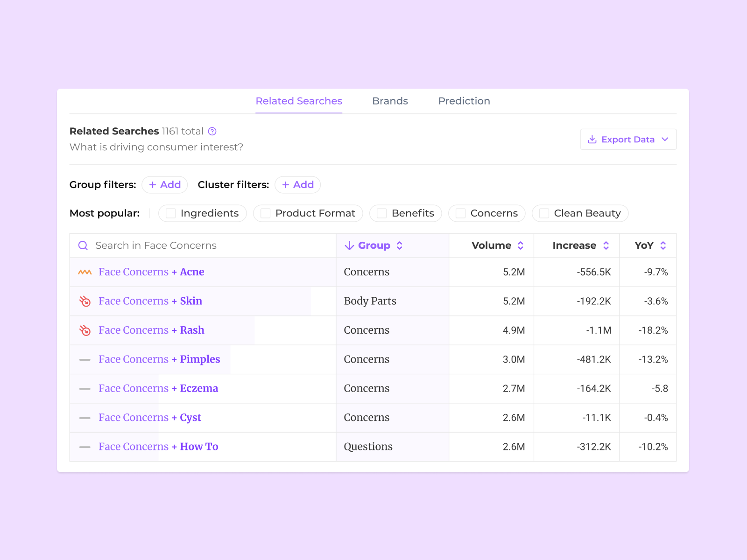Click the search magnifier icon in the table header

point(83,245)
